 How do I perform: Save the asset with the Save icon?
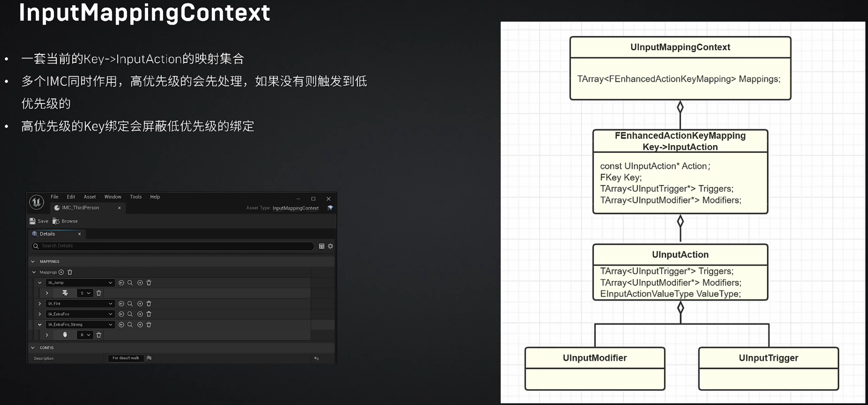point(33,221)
